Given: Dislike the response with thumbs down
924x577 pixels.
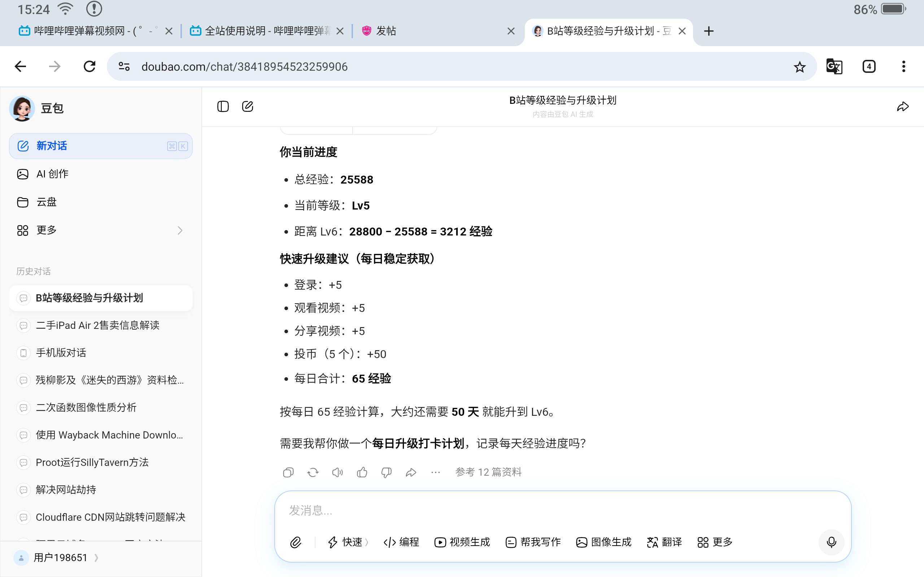Looking at the screenshot, I should 387,472.
